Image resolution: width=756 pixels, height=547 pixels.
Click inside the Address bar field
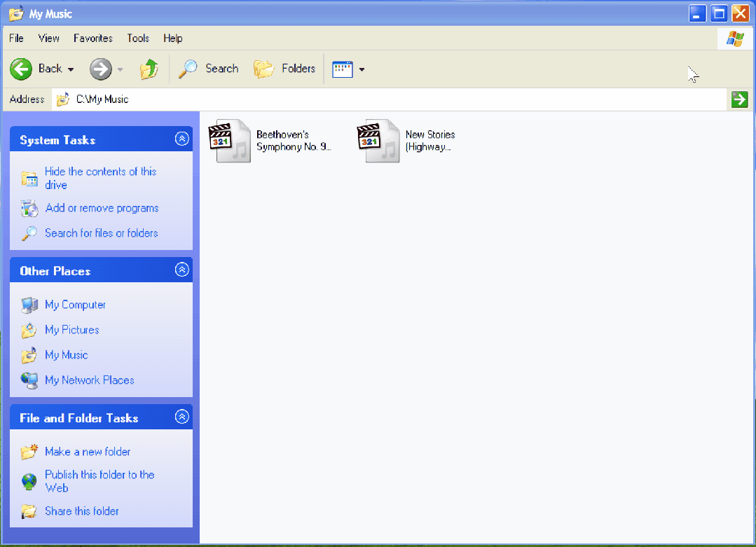tap(280, 99)
